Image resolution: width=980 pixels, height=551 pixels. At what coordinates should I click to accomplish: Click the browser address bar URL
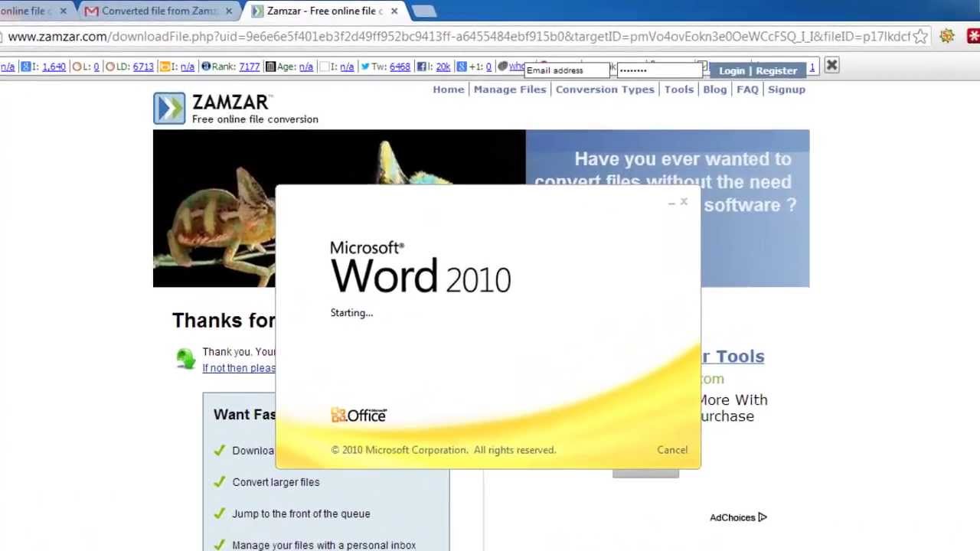(459, 37)
